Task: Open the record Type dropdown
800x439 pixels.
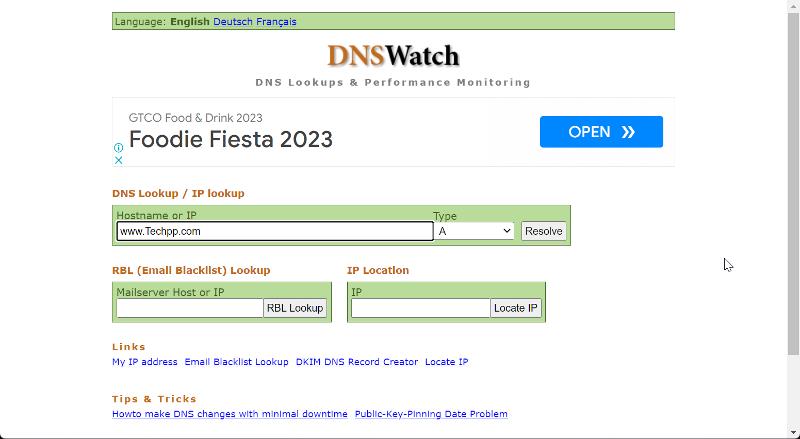Action: click(474, 231)
